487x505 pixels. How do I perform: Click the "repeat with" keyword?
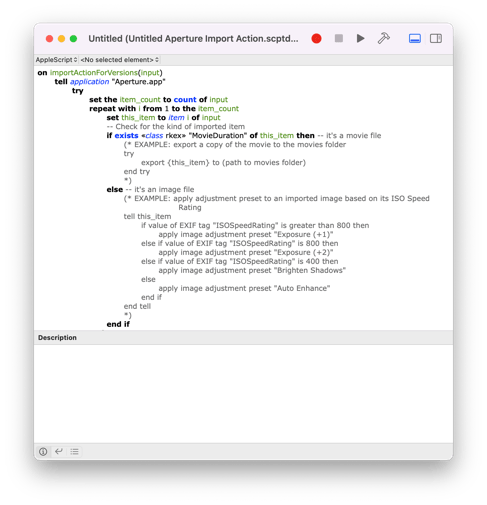(112, 109)
